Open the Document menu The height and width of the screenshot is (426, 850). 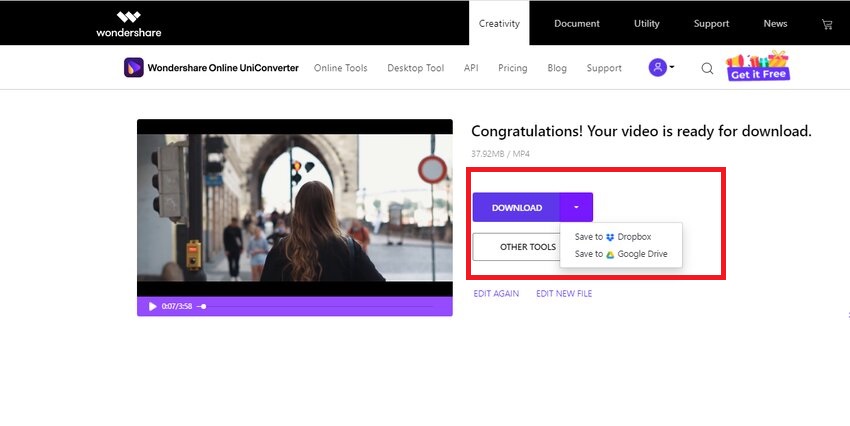pyautogui.click(x=577, y=23)
